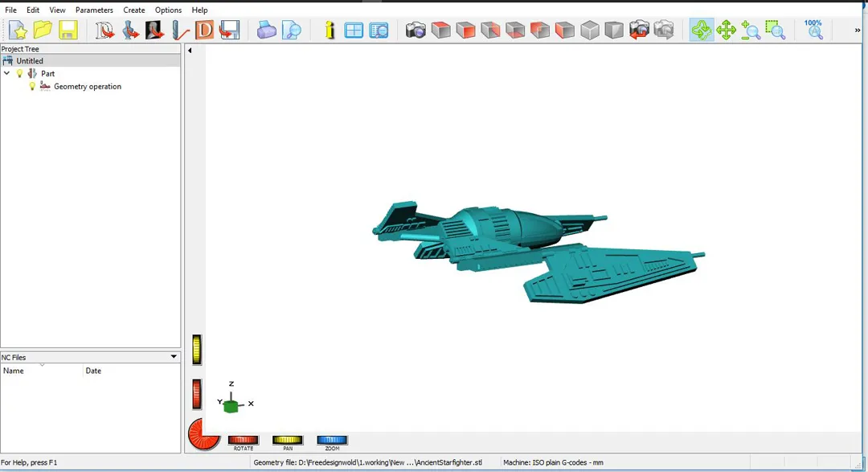Click the zoom 100% icon
The width and height of the screenshot is (868, 472).
point(814,30)
